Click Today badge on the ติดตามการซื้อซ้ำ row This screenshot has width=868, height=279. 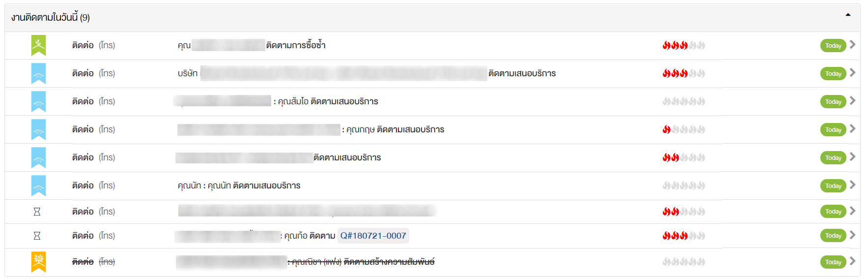[833, 46]
